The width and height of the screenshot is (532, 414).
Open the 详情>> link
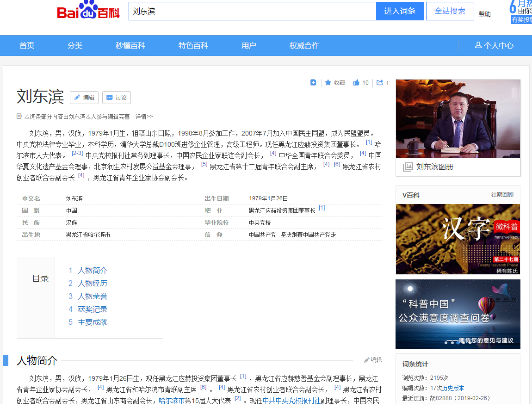[144, 117]
